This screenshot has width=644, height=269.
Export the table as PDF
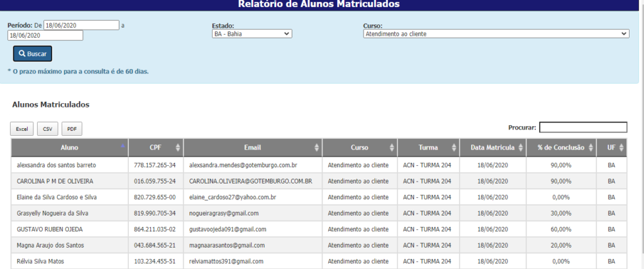pos(72,129)
